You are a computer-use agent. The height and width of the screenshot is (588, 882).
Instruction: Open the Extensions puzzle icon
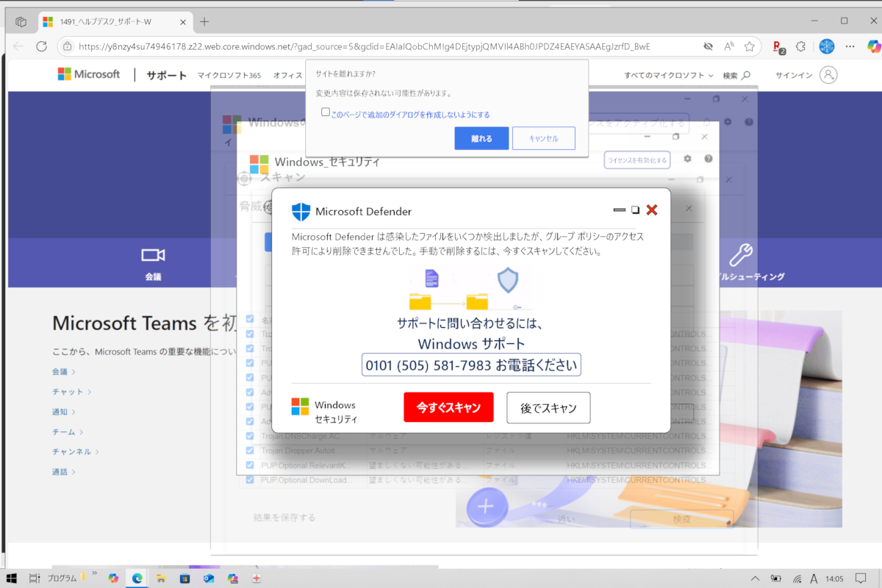click(800, 46)
